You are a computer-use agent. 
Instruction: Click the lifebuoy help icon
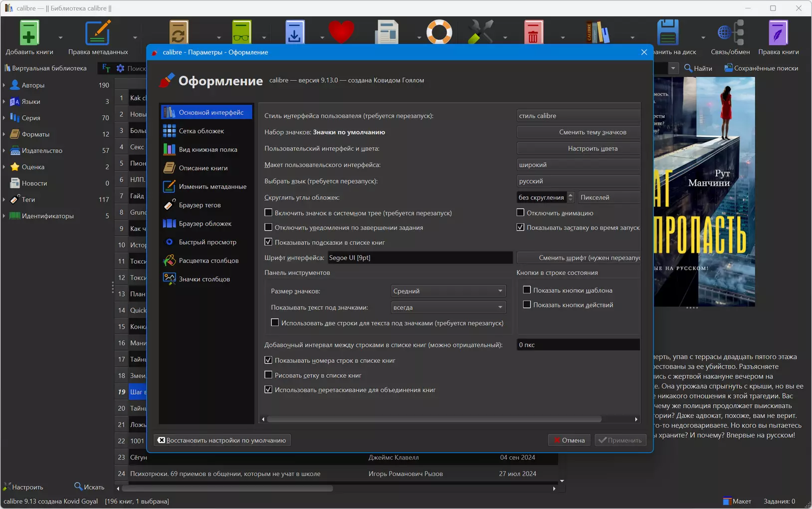439,32
